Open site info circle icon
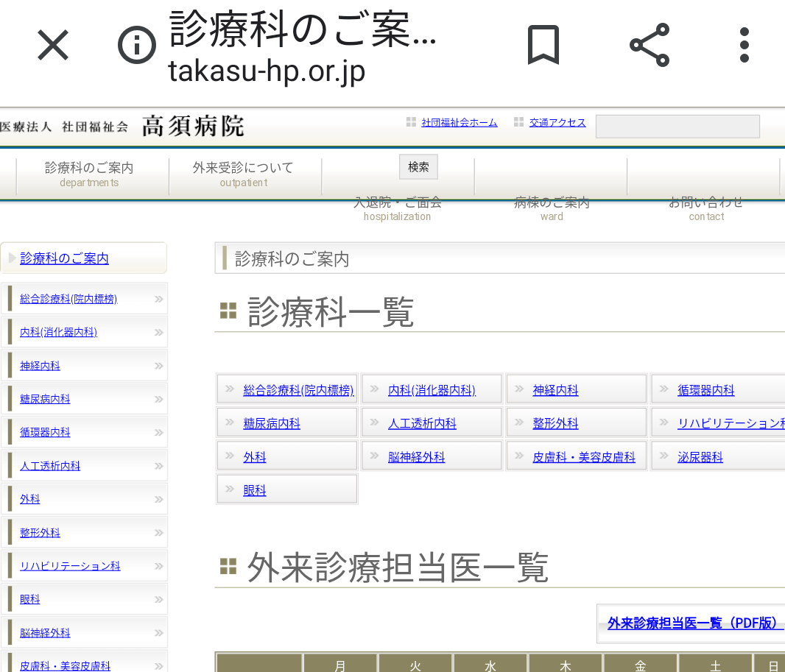 coord(137,45)
